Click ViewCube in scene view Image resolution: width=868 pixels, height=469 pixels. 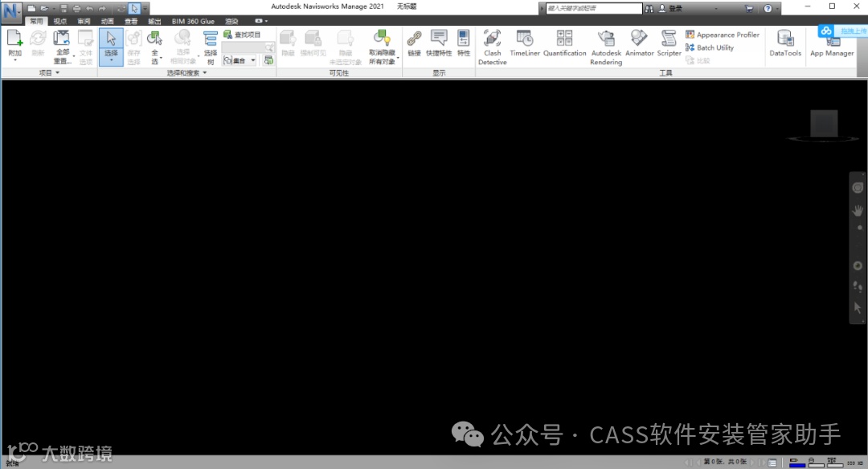pos(824,124)
